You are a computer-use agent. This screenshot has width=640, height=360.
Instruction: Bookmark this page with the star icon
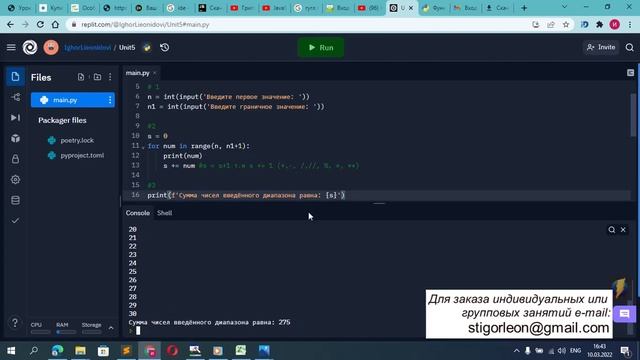click(566, 24)
